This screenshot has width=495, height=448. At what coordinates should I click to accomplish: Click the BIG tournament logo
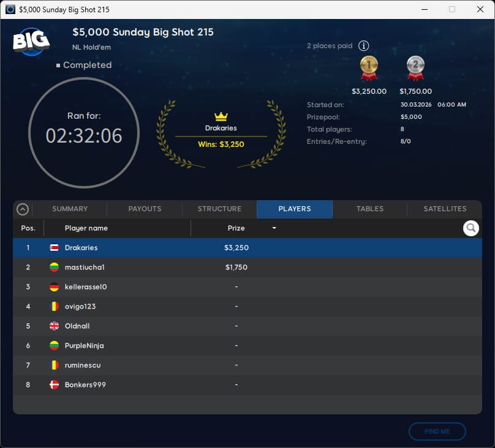click(31, 42)
